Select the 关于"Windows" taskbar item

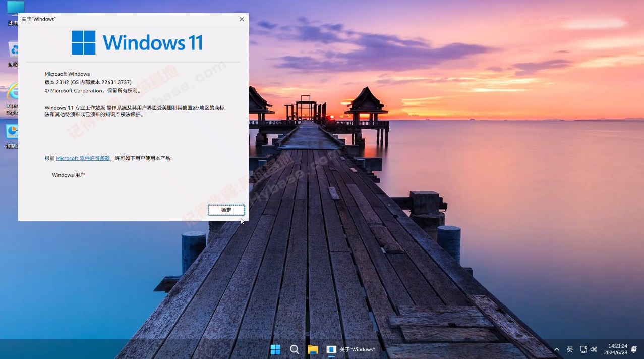(351, 349)
